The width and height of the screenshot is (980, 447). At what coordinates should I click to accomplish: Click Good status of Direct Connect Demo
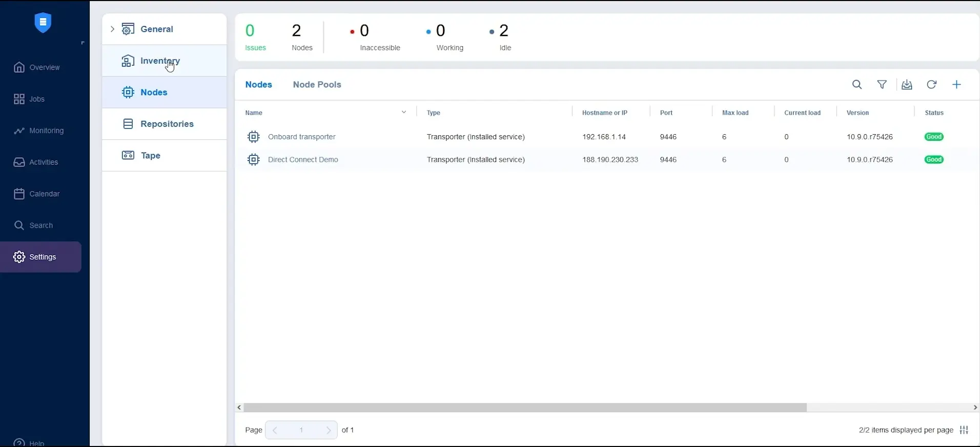pos(934,160)
